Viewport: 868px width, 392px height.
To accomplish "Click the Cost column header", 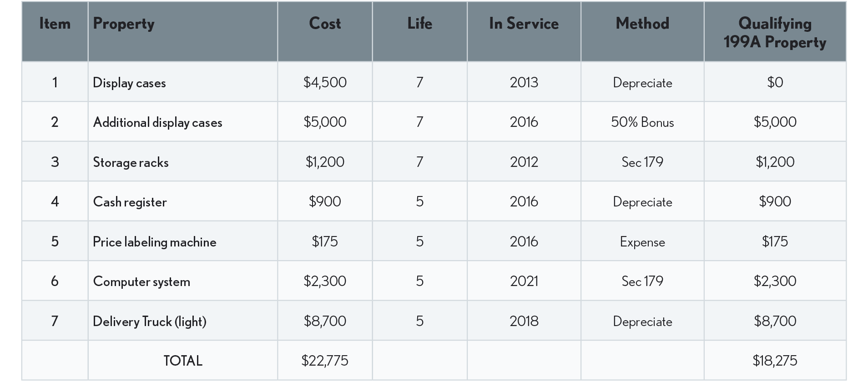I will coord(325,24).
